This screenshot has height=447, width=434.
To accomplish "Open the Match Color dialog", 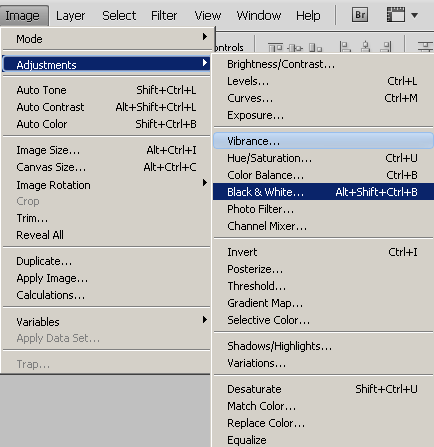I will pos(323,406).
